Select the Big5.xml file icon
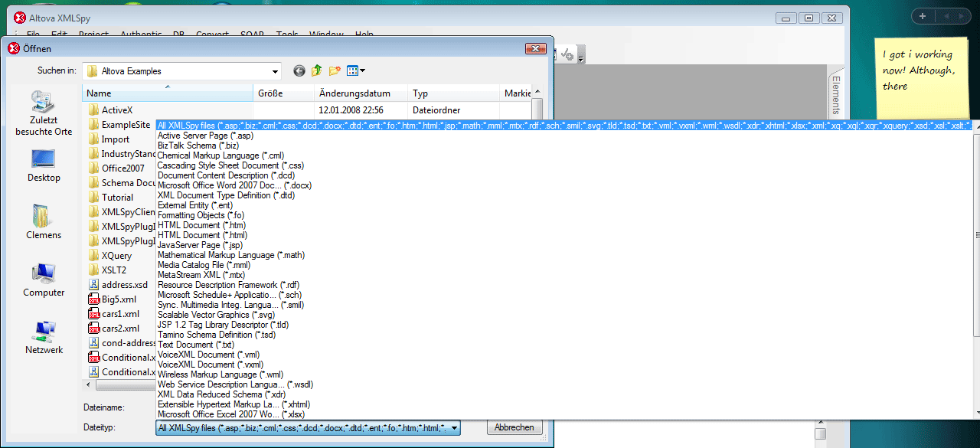The image size is (980, 448). [x=93, y=299]
